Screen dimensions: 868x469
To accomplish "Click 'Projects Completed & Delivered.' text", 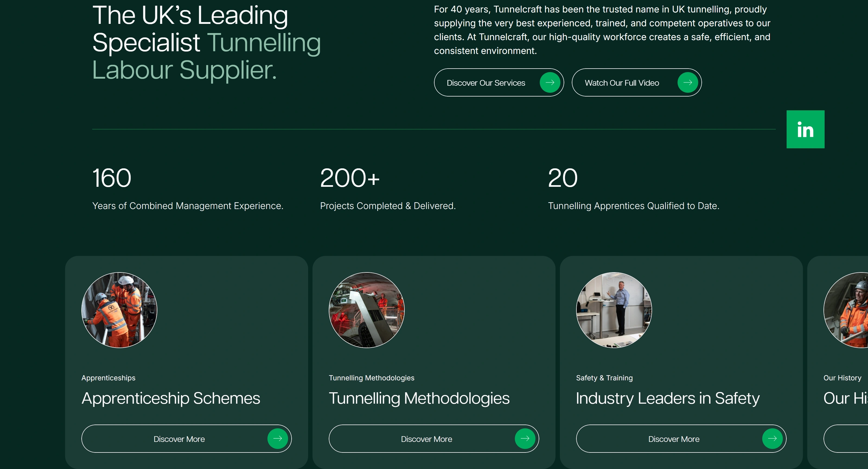I will coord(388,206).
